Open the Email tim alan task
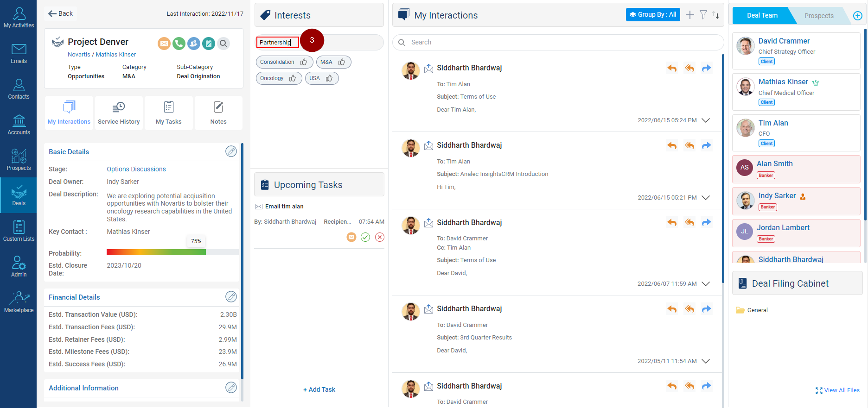 [x=284, y=206]
